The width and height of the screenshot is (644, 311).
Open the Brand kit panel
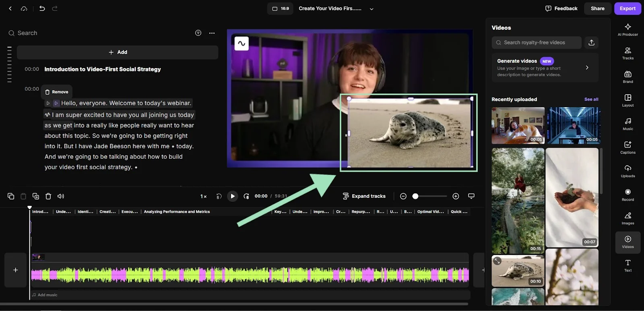[x=627, y=77]
